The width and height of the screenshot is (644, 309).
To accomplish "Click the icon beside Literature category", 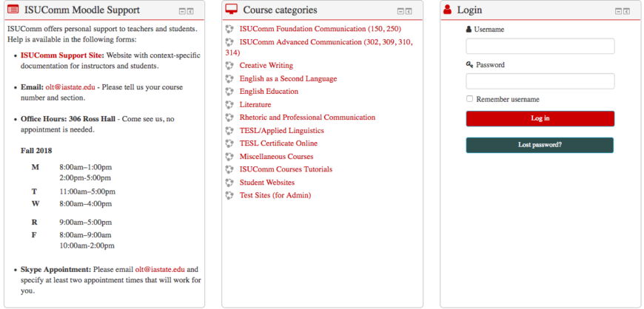I will click(x=229, y=105).
